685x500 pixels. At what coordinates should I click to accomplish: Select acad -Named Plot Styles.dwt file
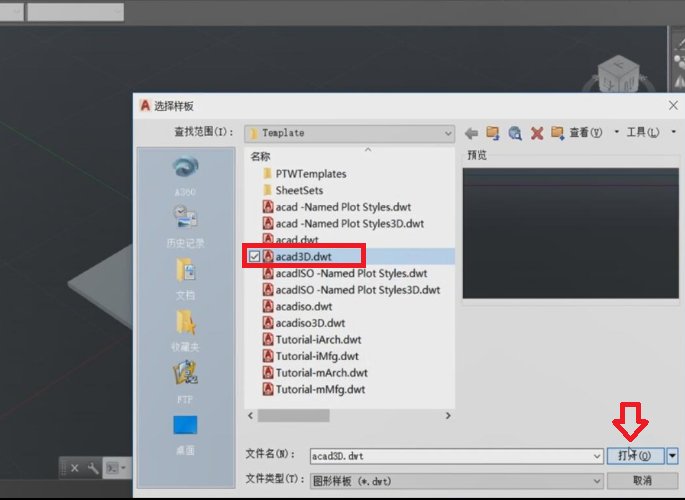(x=336, y=207)
